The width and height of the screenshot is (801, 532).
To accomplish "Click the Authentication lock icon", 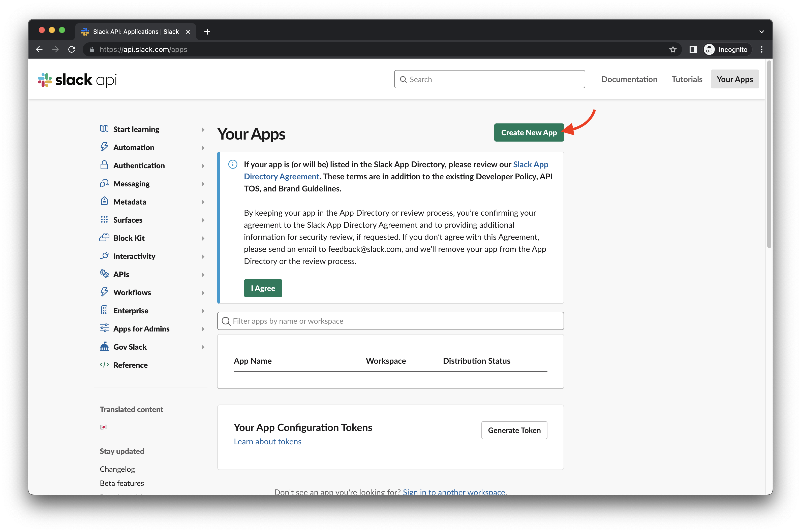I will point(104,165).
